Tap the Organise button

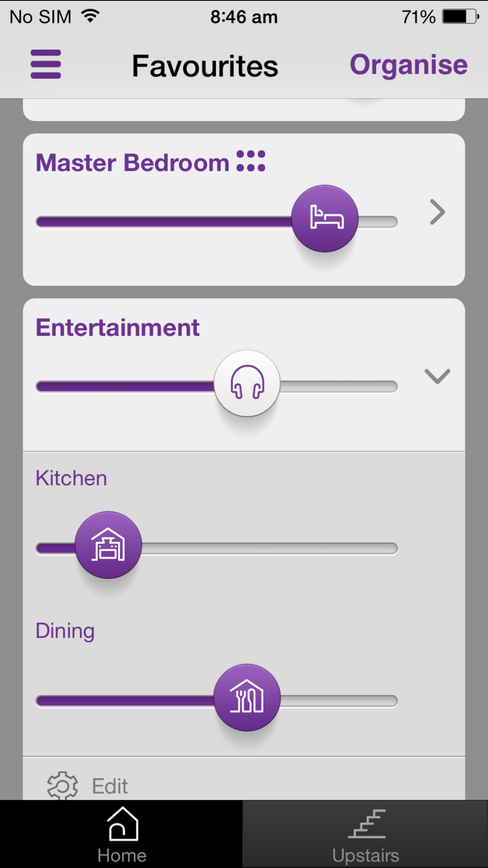408,64
